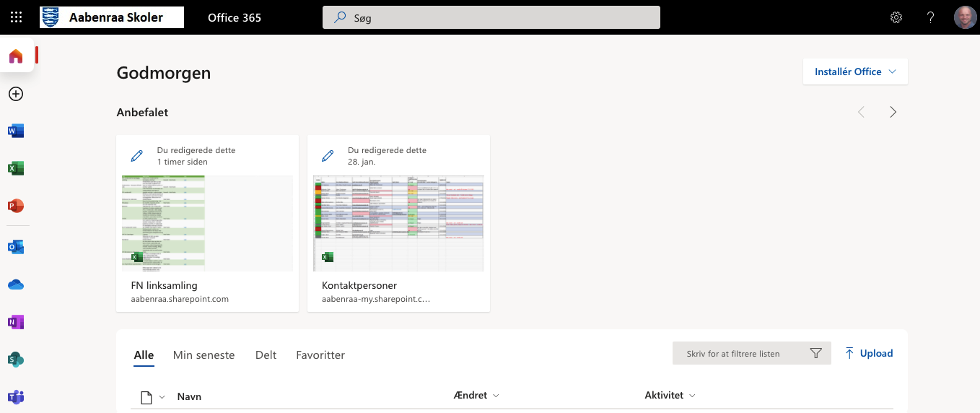The width and height of the screenshot is (980, 413).
Task: Select the Favoritter tab
Action: [320, 355]
